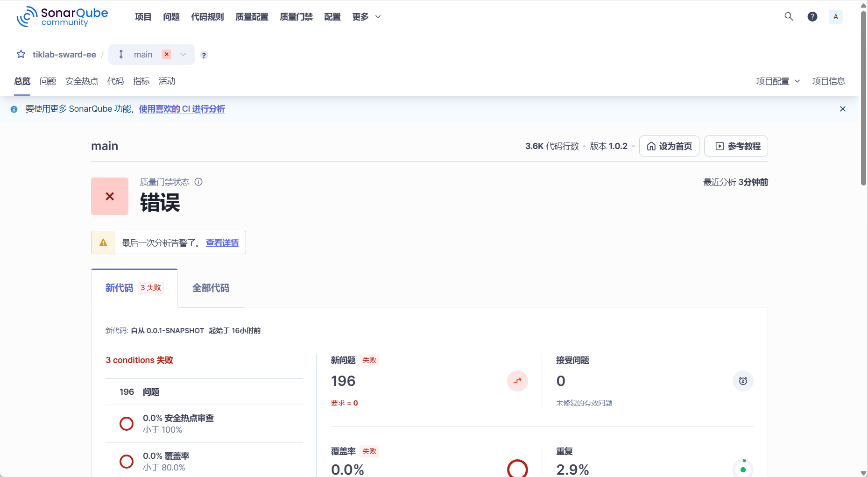The width and height of the screenshot is (868, 477).
Task: Star the project tiklab-sward-ee
Action: tap(21, 54)
